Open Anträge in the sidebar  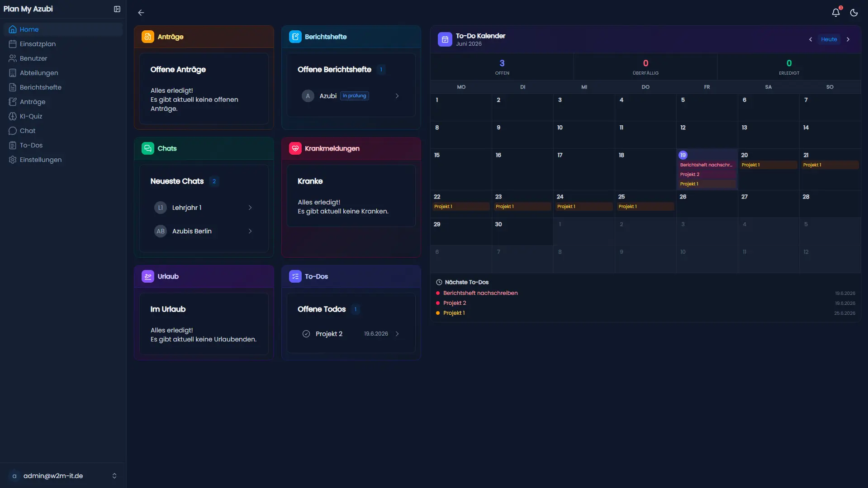[63, 102]
